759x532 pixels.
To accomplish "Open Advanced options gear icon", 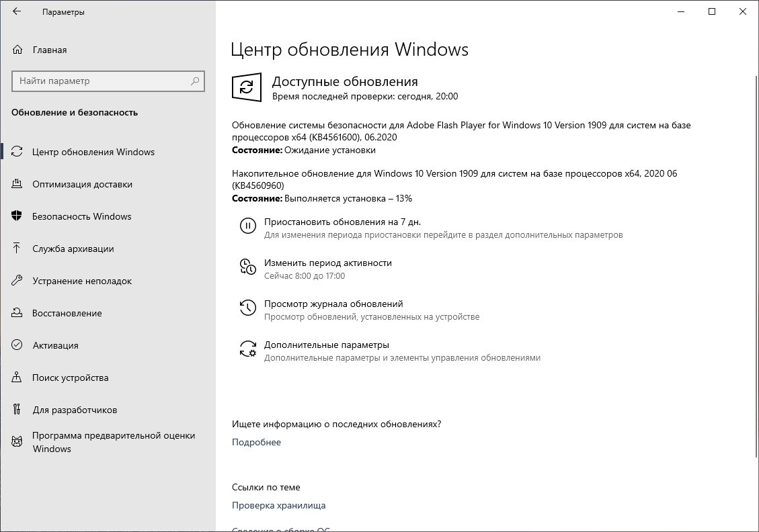I will click(248, 348).
